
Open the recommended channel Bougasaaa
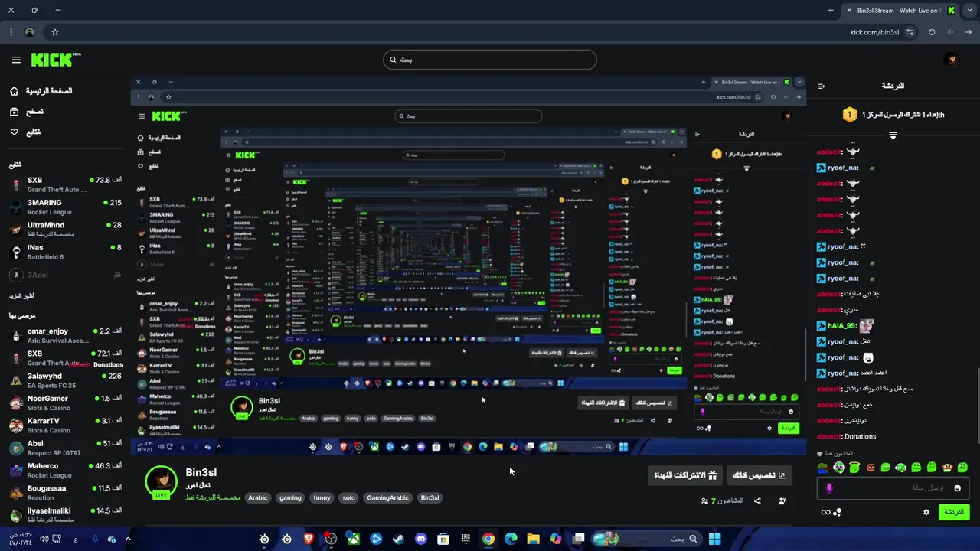tap(66, 492)
